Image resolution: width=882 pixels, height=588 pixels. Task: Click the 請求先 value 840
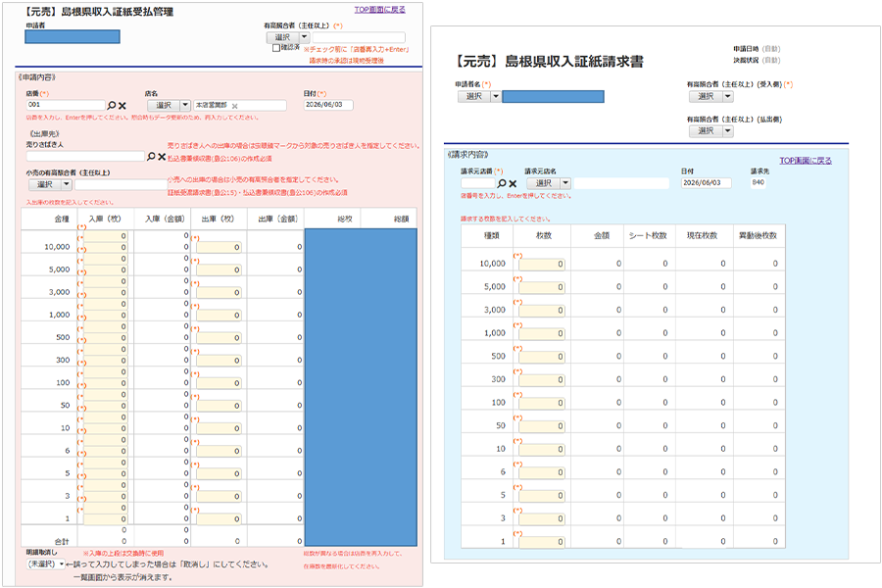(758, 182)
